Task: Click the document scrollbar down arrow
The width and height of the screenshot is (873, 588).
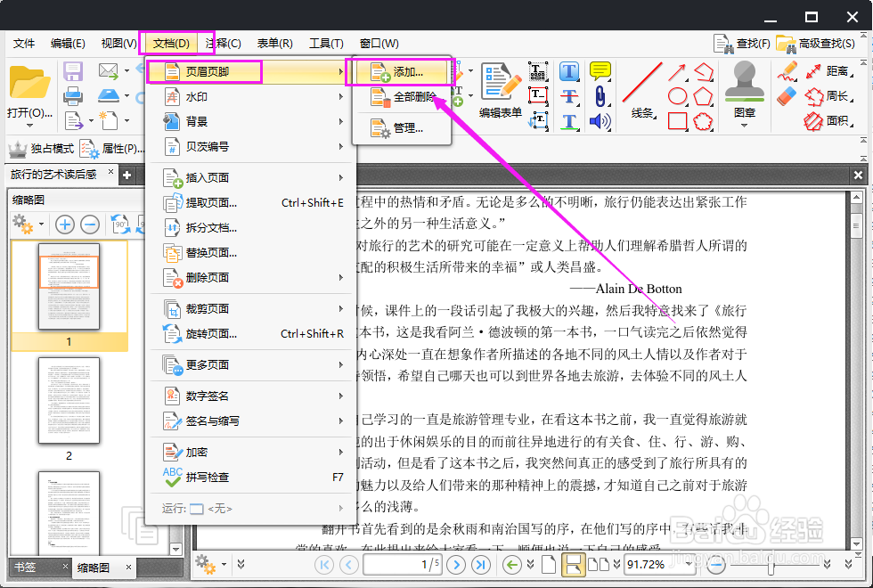Action: [x=856, y=543]
